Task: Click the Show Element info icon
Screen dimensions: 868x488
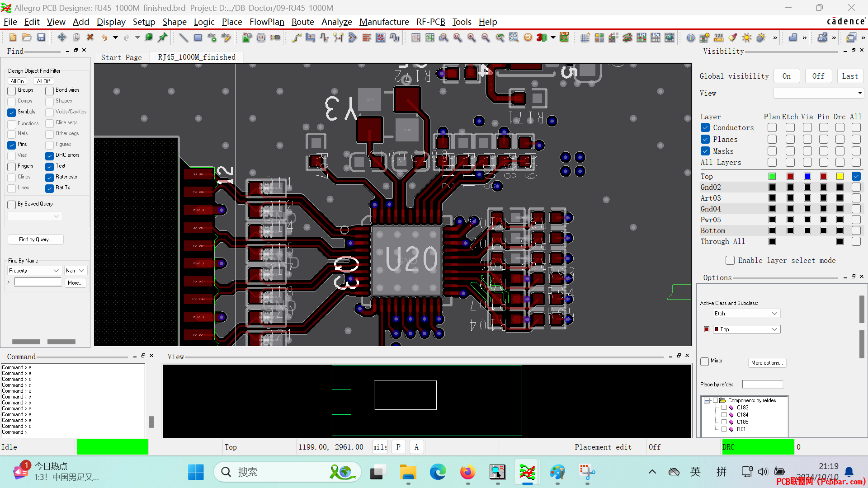Action: point(690,38)
